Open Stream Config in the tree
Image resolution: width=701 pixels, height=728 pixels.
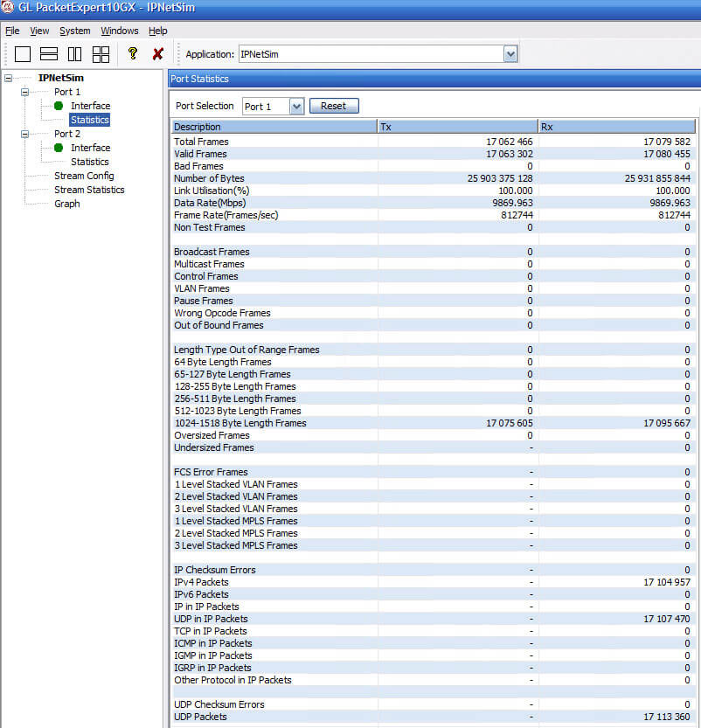[x=84, y=176]
